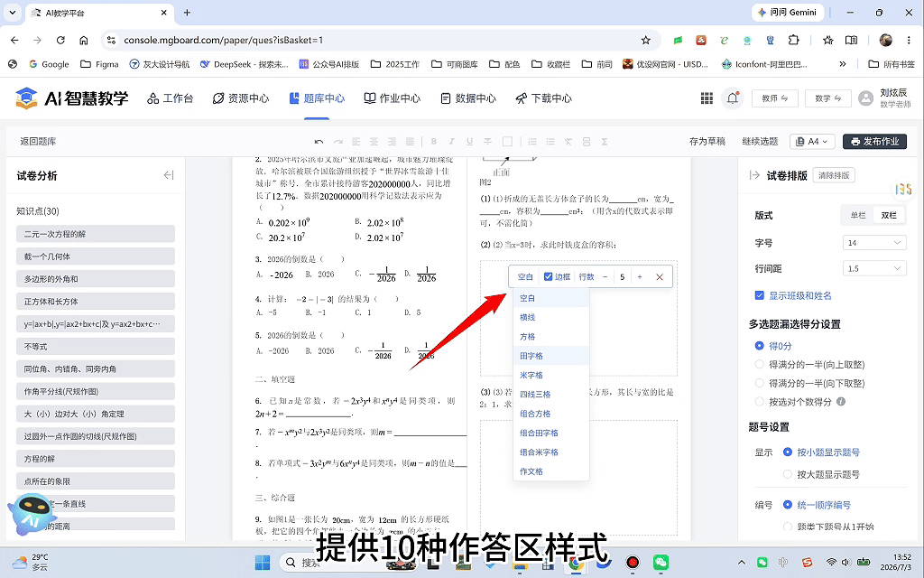Choose 米字格 answer style
Screen dimensions: 924x578
tap(551, 375)
